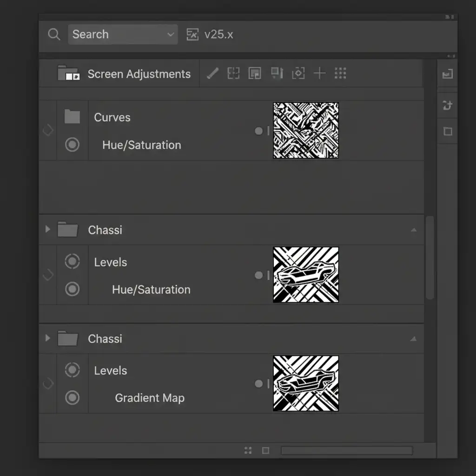Click the dashed selection square toolbar icon
Screen dimensions: 476x476
click(x=233, y=73)
